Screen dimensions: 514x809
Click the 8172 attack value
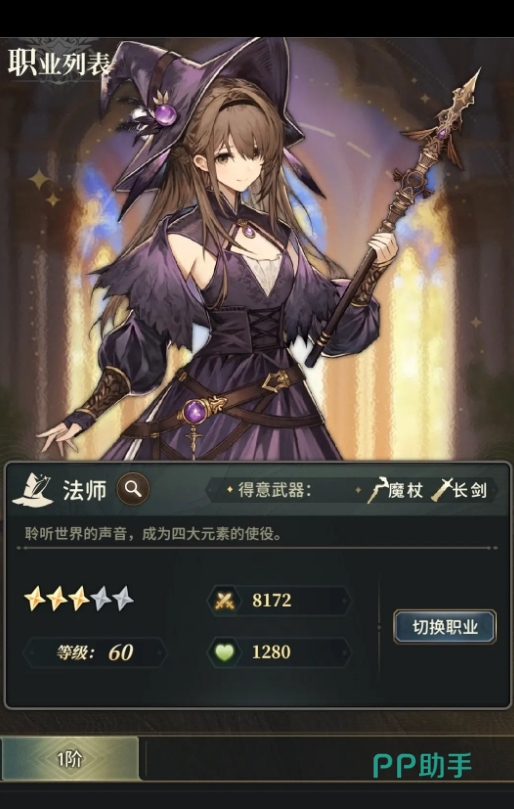271,600
